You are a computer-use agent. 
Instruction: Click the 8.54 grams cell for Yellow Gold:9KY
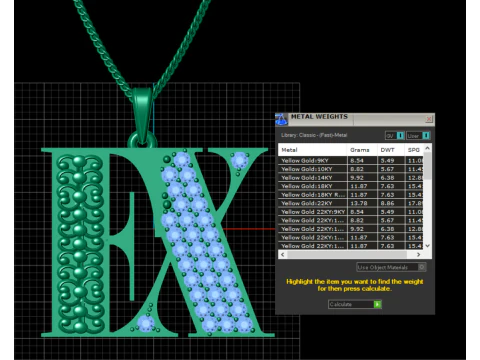pos(362,160)
